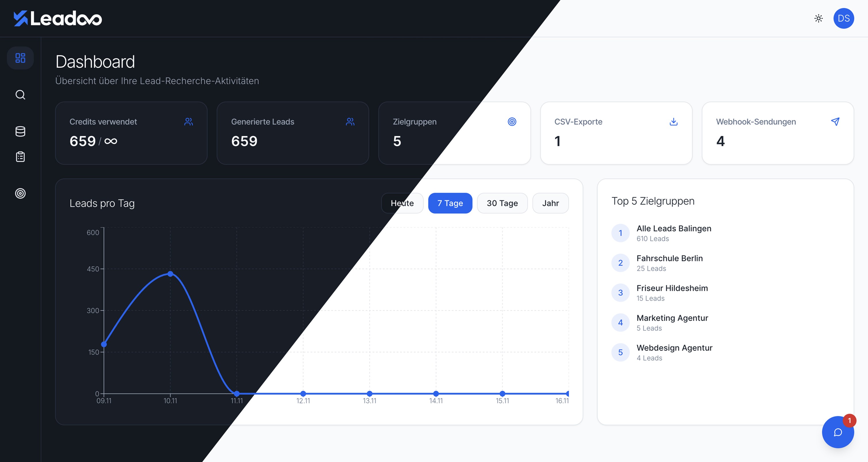Click the Generierte Leads stat card
Viewport: 868px width, 462px height.
click(292, 133)
